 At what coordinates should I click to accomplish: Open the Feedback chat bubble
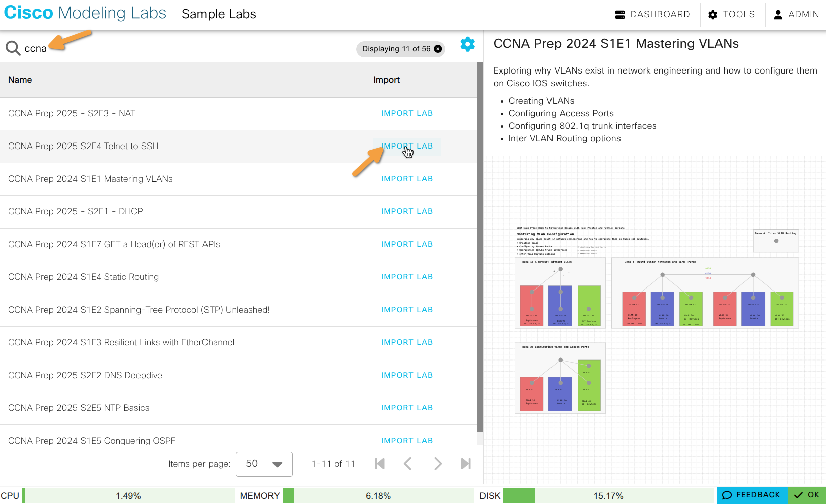tap(752, 495)
